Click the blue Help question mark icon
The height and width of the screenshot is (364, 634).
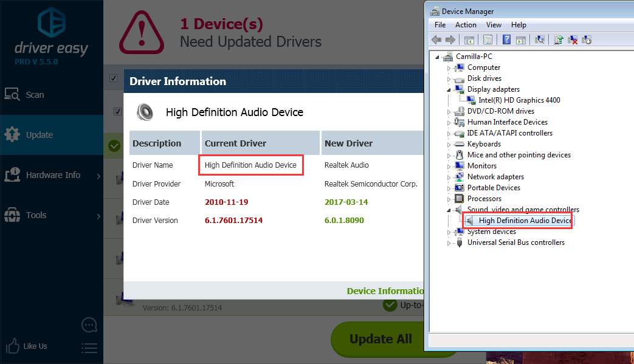pos(506,39)
